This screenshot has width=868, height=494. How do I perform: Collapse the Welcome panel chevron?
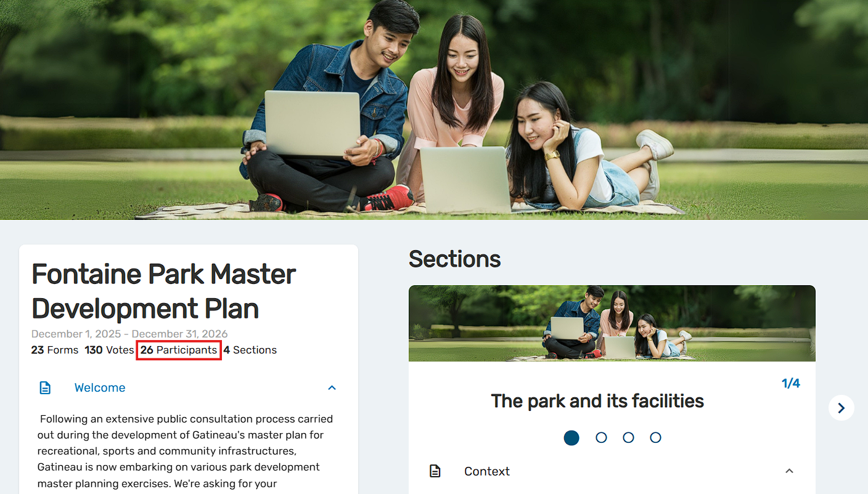[x=332, y=387]
